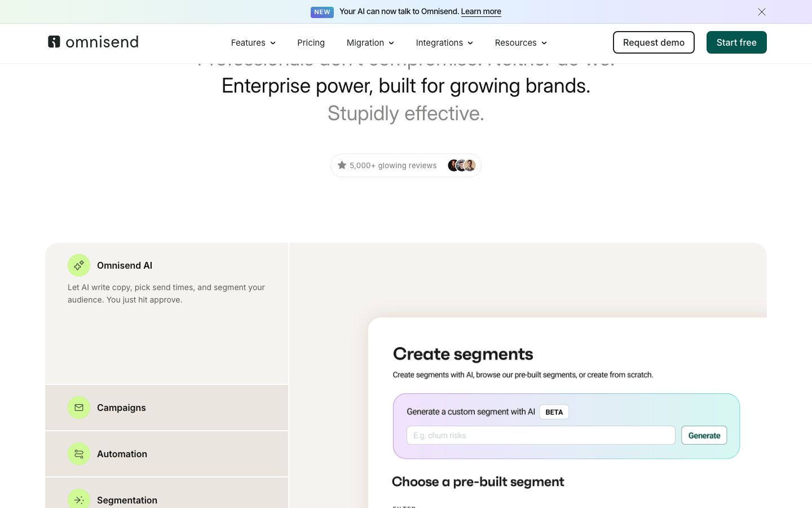Click the 'Stupidly effective.' text
Screen dimensions: 812x508
point(406,113)
